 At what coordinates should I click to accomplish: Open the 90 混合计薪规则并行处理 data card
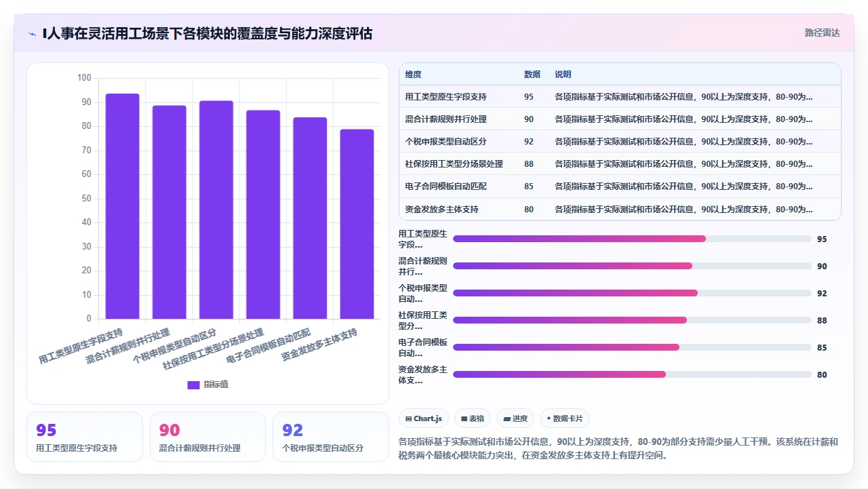[208, 437]
